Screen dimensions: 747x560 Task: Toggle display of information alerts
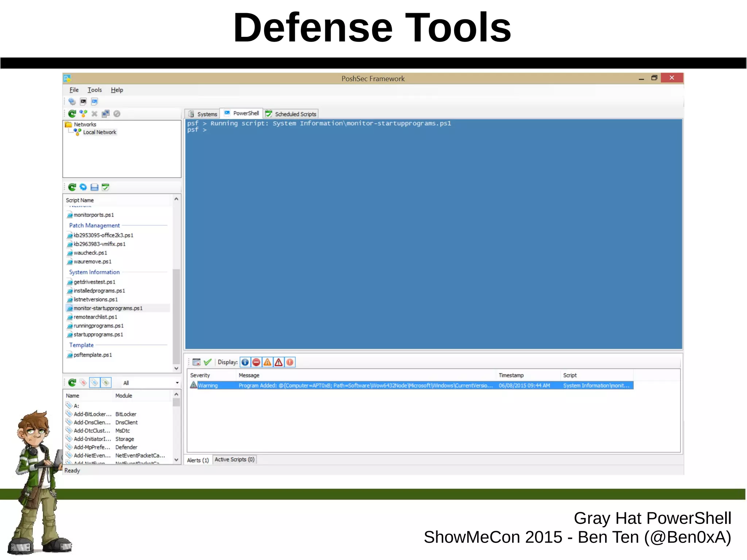click(x=245, y=362)
